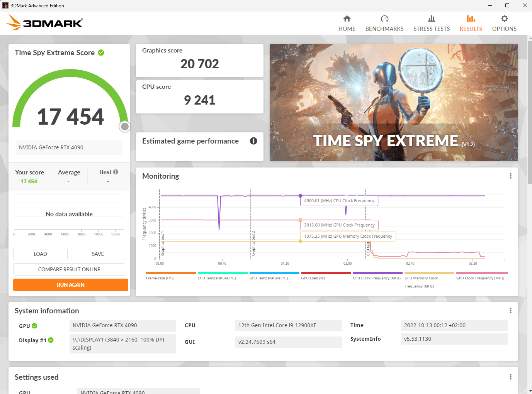Viewport: 532px width, 394px height.
Task: Click the Graphics score value 20 702
Action: tap(200, 64)
